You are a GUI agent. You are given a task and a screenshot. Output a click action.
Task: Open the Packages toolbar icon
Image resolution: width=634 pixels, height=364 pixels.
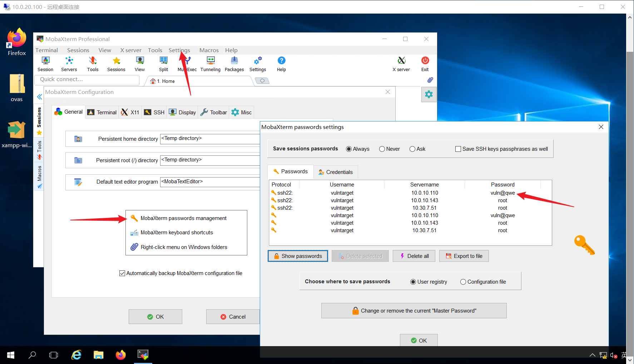(234, 64)
